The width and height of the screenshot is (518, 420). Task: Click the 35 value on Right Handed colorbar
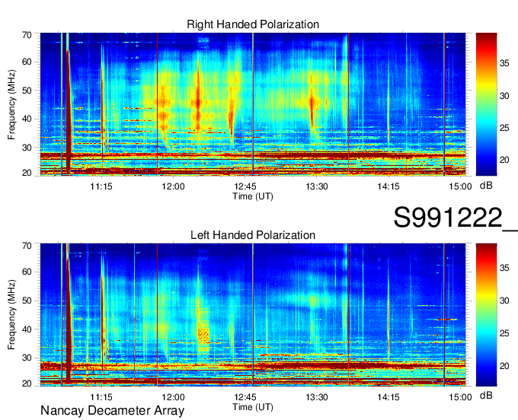pyautogui.click(x=504, y=63)
